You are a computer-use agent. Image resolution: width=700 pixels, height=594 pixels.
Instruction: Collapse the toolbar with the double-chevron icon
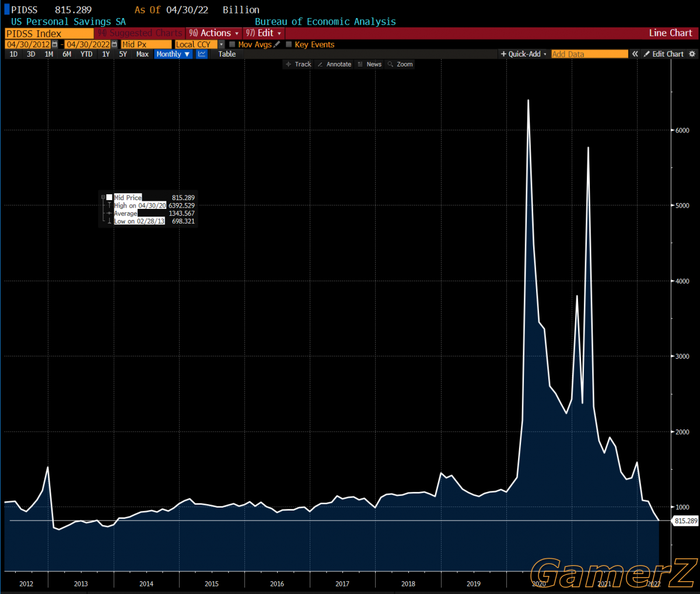(x=635, y=54)
